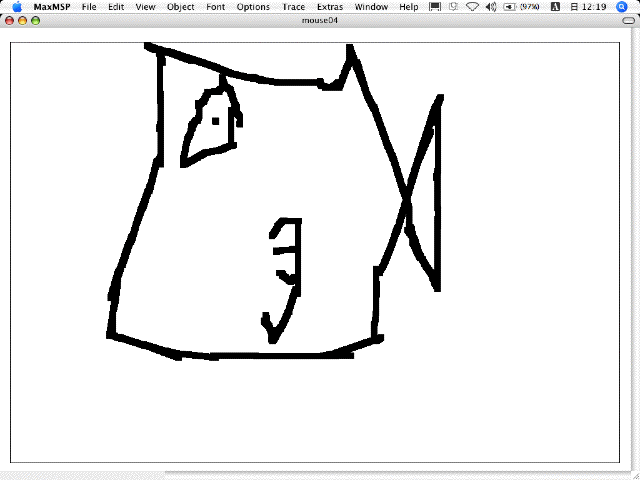640x480 pixels.
Task: Click the mouse04 window title
Action: pyautogui.click(x=320, y=20)
